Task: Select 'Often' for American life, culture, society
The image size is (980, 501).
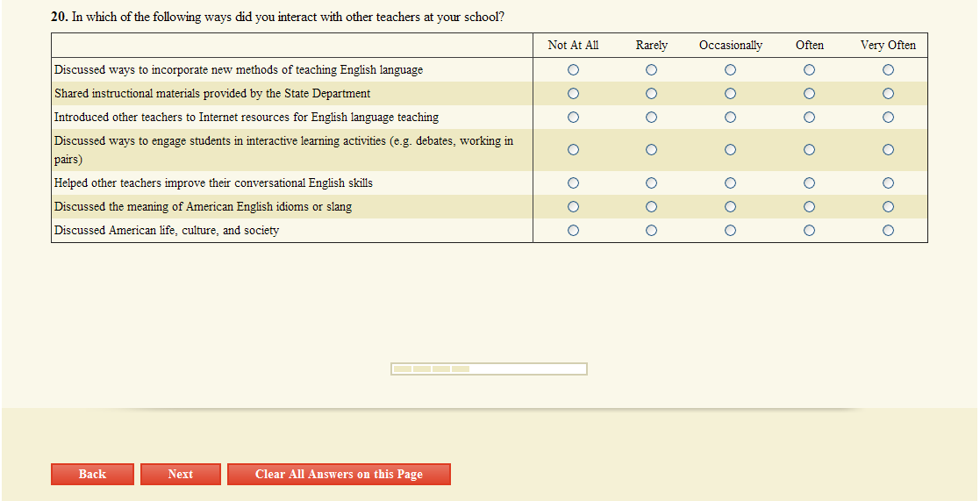Action: click(809, 231)
